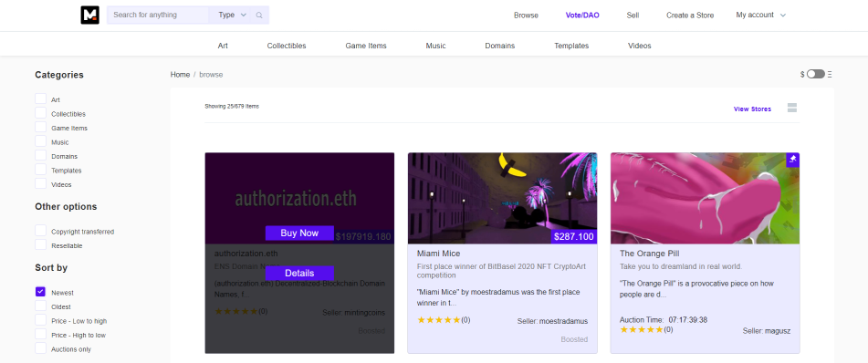The width and height of the screenshot is (868, 363).
Task: Open the Miami Mice artwork thumbnail
Action: tap(503, 198)
